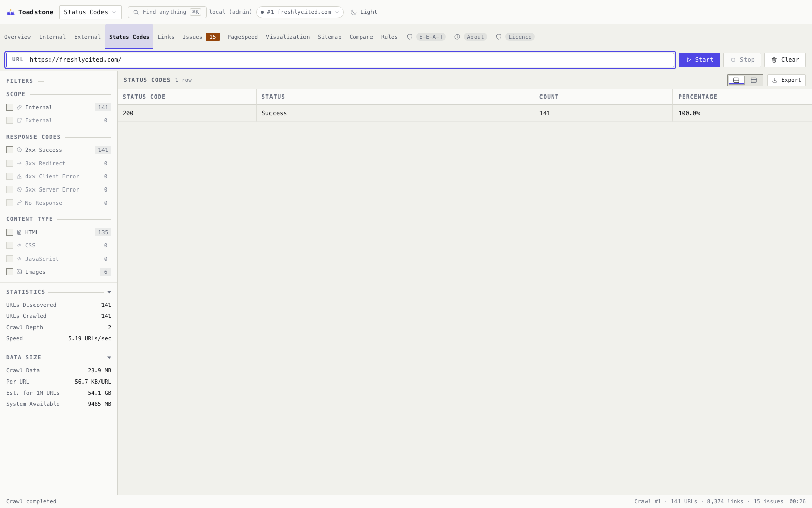812x508 pixels.
Task: Start the crawl
Action: coord(699,60)
